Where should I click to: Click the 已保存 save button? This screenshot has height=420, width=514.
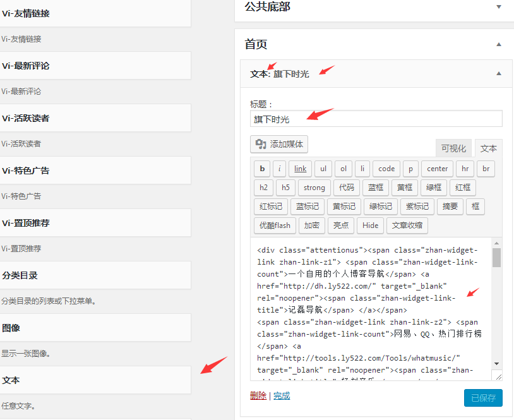pos(482,398)
